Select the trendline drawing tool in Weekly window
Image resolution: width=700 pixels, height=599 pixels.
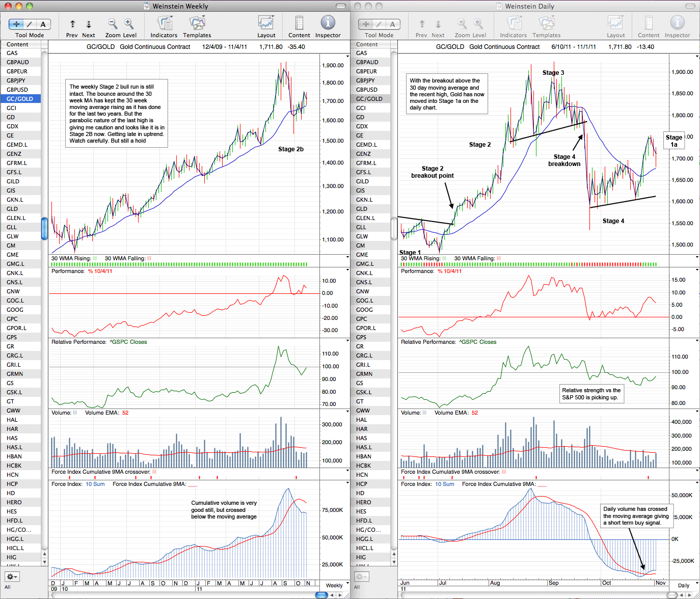click(30, 24)
